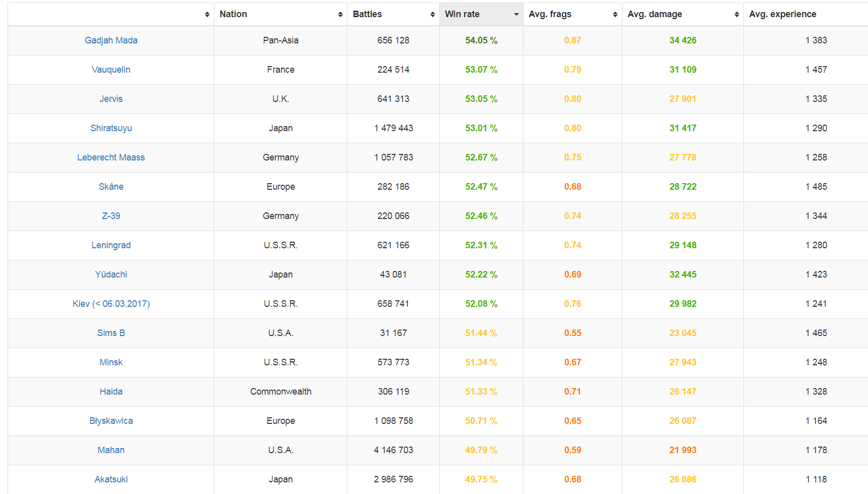Click sort arrows in the ship name column
Viewport: 868px width, 494px height.
point(207,15)
